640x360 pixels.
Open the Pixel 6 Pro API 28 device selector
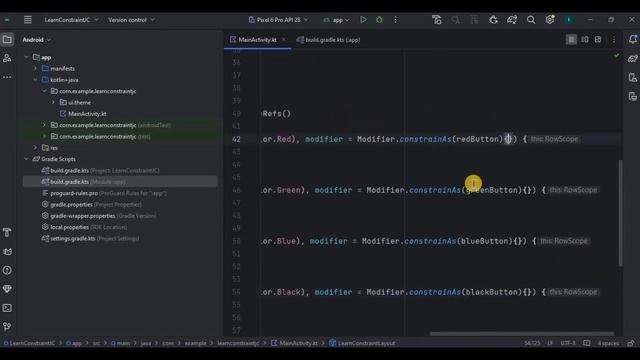(x=278, y=20)
